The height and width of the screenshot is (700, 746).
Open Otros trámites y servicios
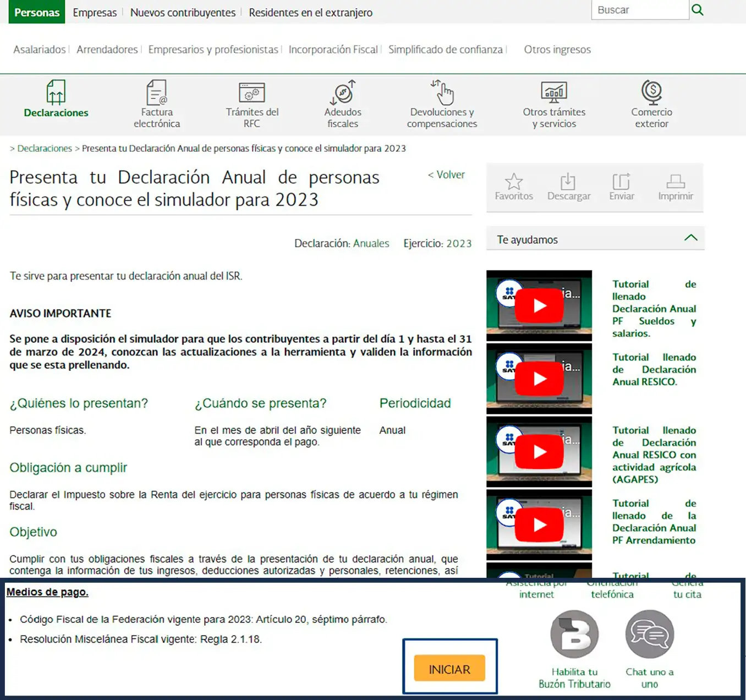click(x=554, y=103)
